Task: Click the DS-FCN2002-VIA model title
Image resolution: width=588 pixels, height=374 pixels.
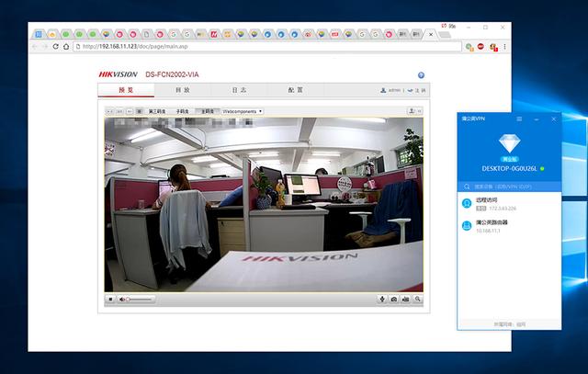Action: point(172,74)
